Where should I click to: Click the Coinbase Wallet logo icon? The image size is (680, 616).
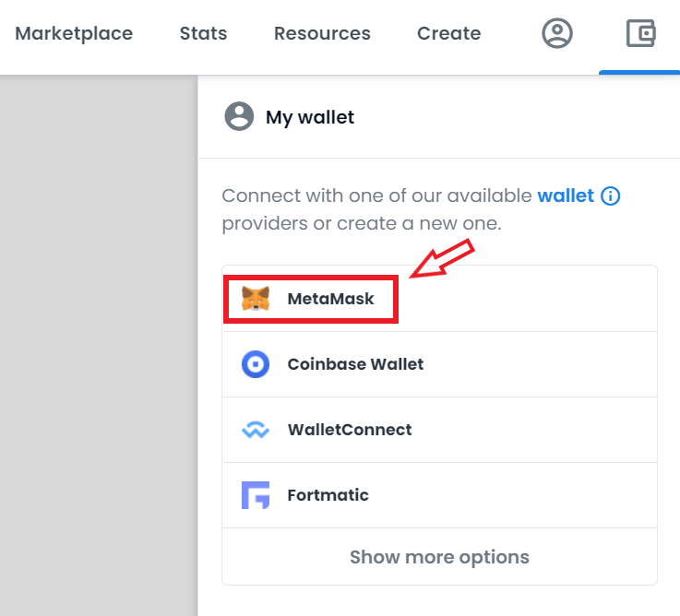click(x=256, y=364)
